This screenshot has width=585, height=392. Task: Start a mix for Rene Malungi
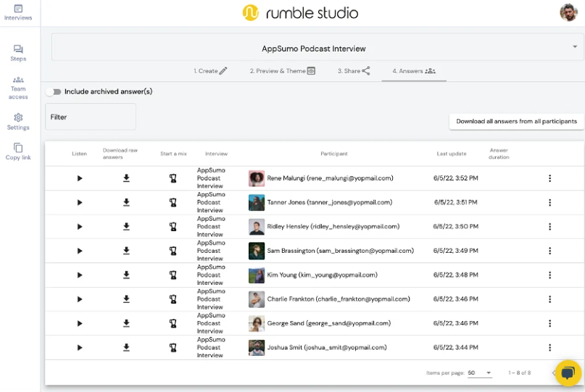[173, 178]
